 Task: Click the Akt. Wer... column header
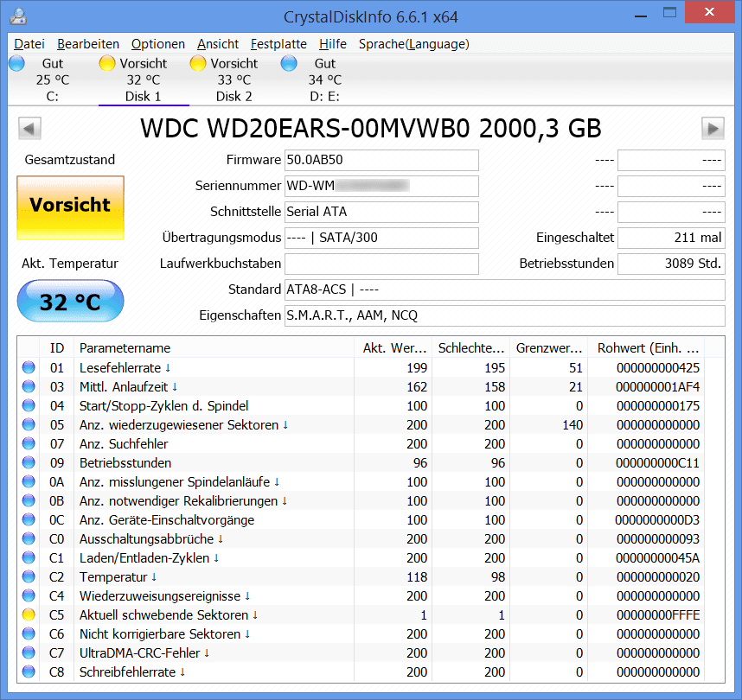point(393,348)
